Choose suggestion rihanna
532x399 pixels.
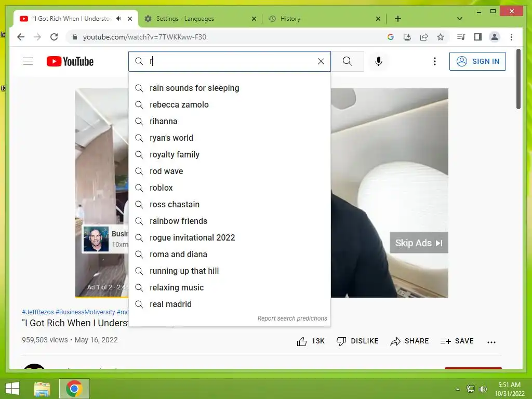(230, 122)
